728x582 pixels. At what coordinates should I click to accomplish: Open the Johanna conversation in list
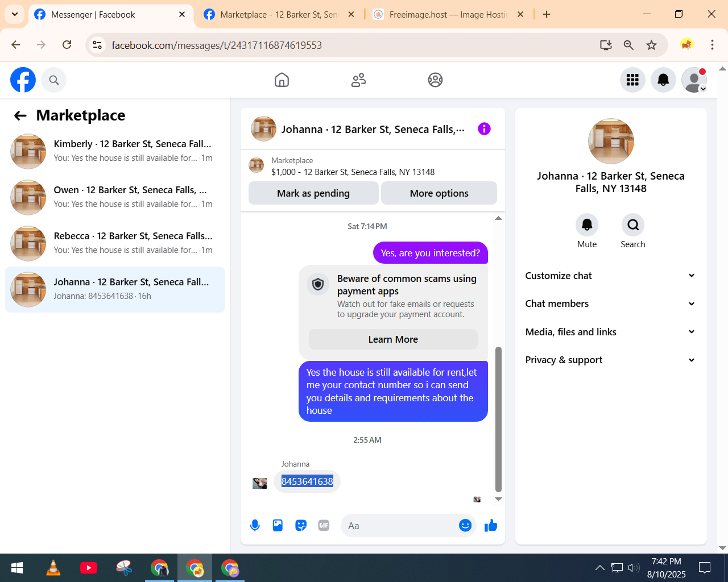(115, 289)
